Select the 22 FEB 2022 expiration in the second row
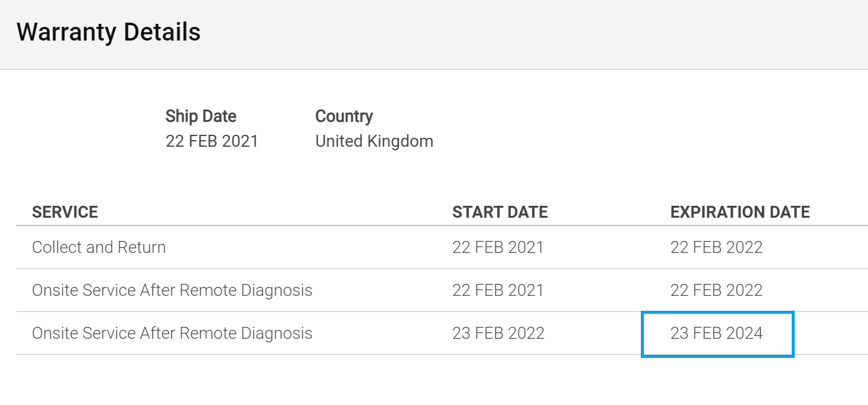This screenshot has height=405, width=868. [x=716, y=290]
